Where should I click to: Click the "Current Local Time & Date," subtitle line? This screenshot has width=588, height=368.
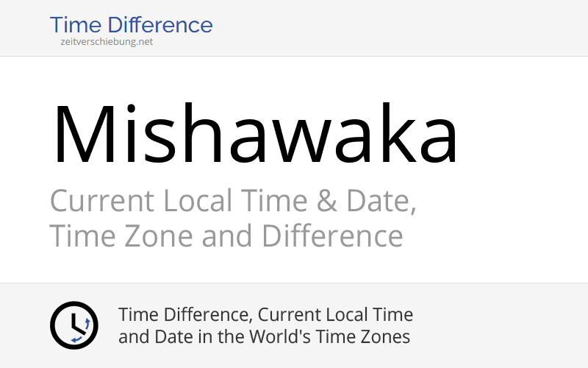tap(233, 201)
